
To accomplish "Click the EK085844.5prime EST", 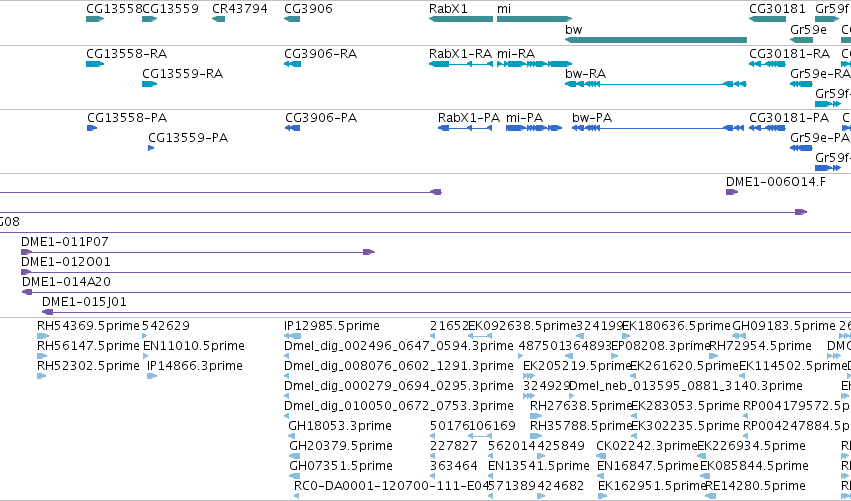I will [x=704, y=476].
